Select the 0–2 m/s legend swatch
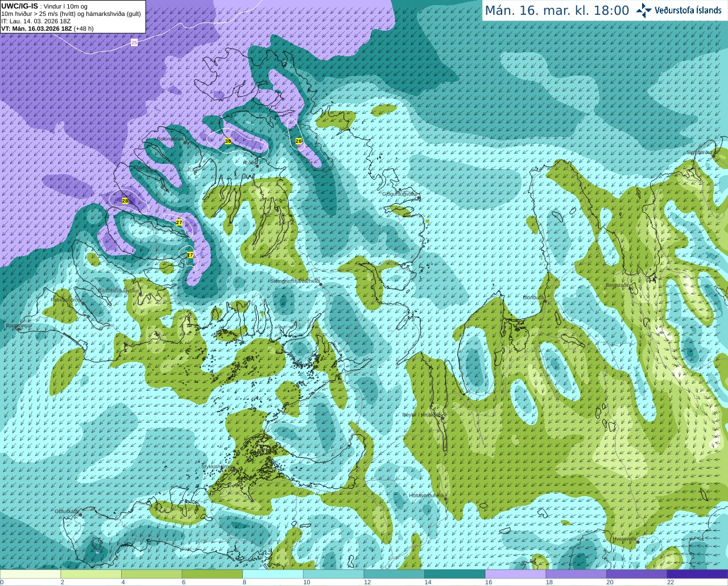This screenshot has width=728, height=586. [30, 574]
